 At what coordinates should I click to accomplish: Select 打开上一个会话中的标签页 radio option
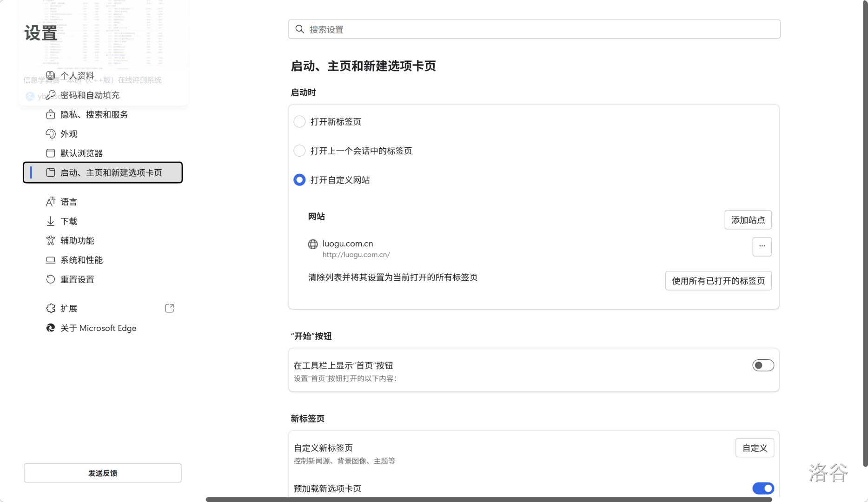coord(299,151)
